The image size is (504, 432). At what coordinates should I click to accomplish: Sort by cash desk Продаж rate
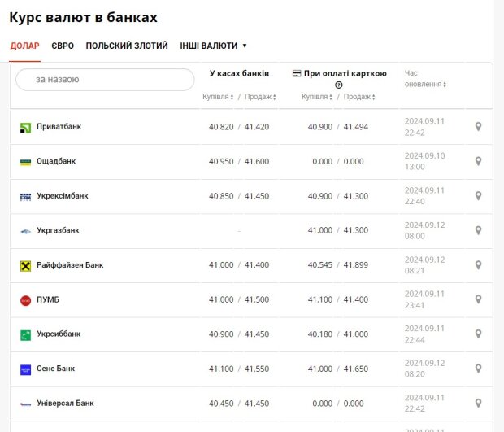pos(260,97)
